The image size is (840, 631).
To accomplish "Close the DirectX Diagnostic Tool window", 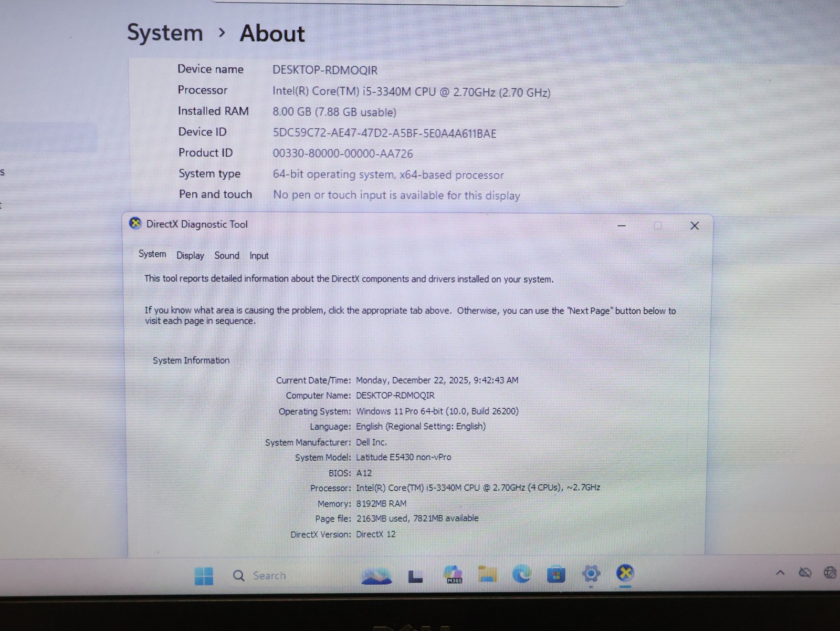I will coord(695,226).
